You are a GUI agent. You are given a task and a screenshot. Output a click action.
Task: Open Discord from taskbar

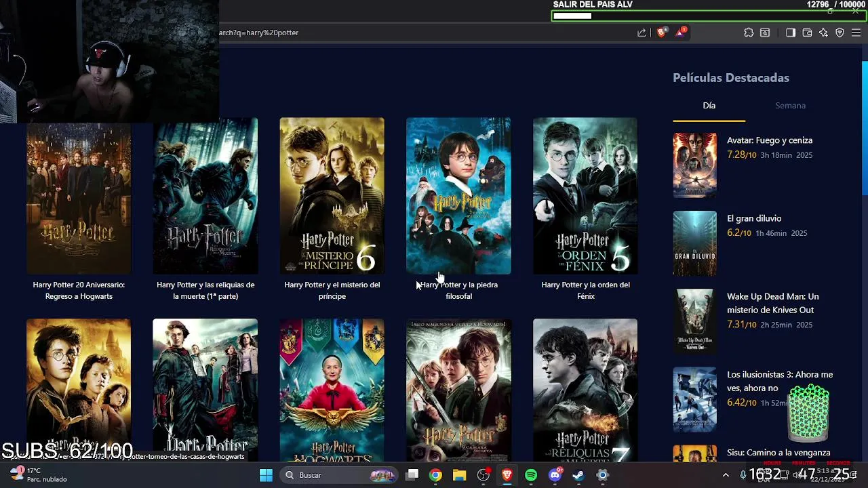pyautogui.click(x=555, y=475)
